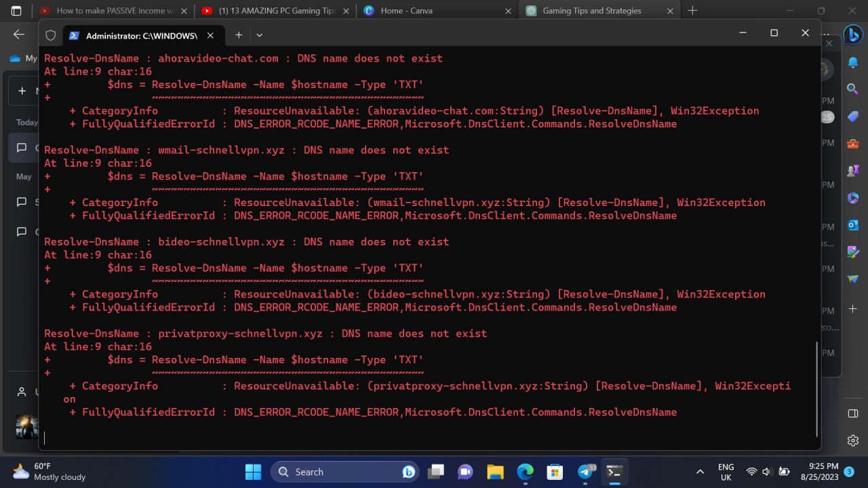This screenshot has height=488, width=868.
Task: Click the ENG UK language indicator
Action: click(x=726, y=472)
